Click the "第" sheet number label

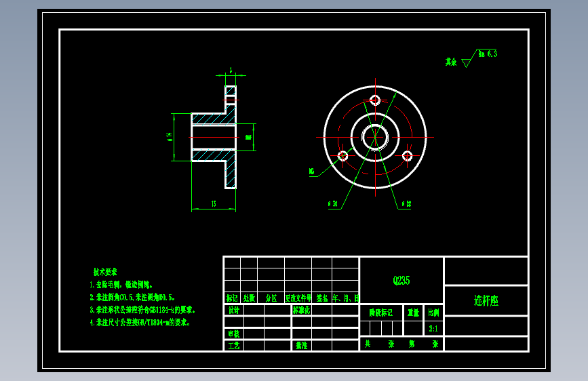click(x=412, y=344)
